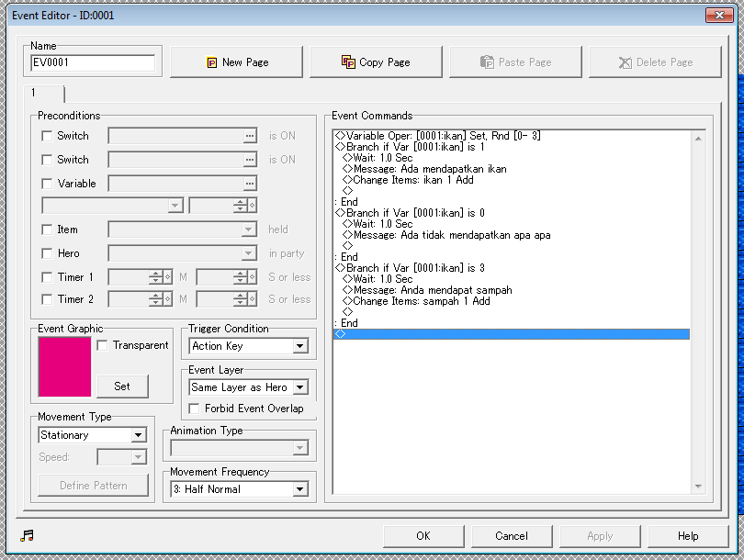Click the New Page button
The width and height of the screenshot is (744, 560).
coord(236,62)
